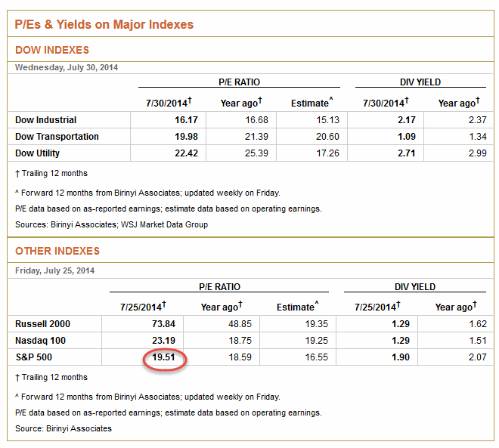The image size is (499, 448).
Task: Click the Nasdaq 100 row label
Action: 40,341
